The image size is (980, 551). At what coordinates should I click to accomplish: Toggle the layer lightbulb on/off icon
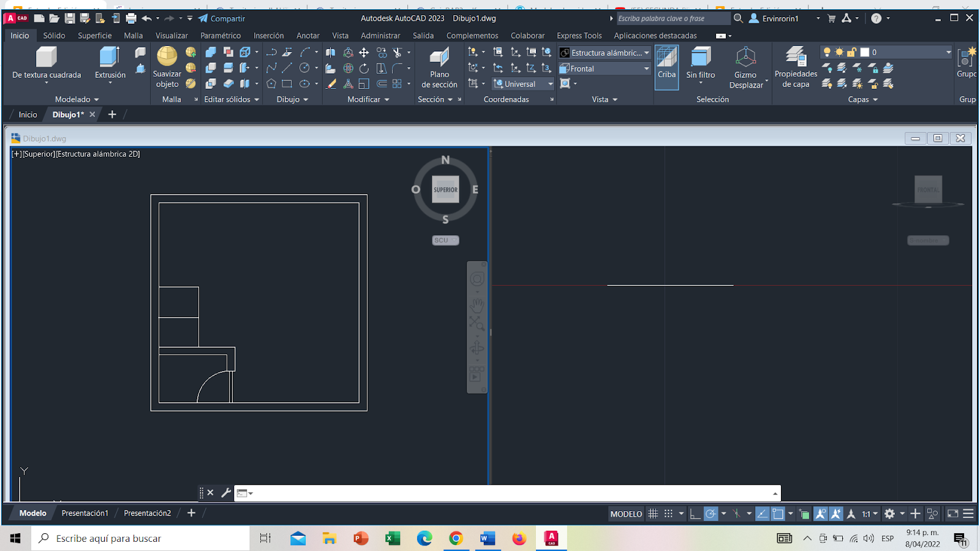click(827, 53)
